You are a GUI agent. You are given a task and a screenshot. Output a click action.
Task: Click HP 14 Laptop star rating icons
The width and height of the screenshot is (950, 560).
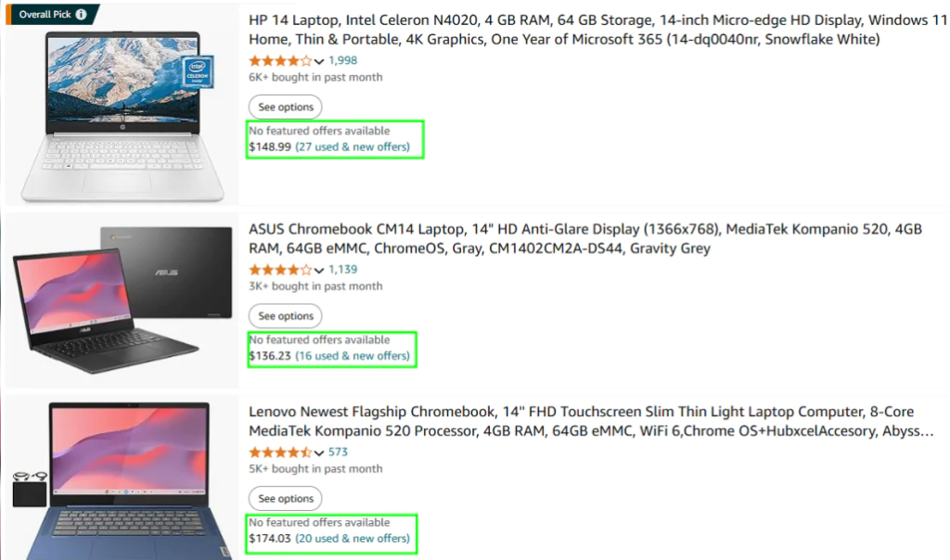coord(280,61)
